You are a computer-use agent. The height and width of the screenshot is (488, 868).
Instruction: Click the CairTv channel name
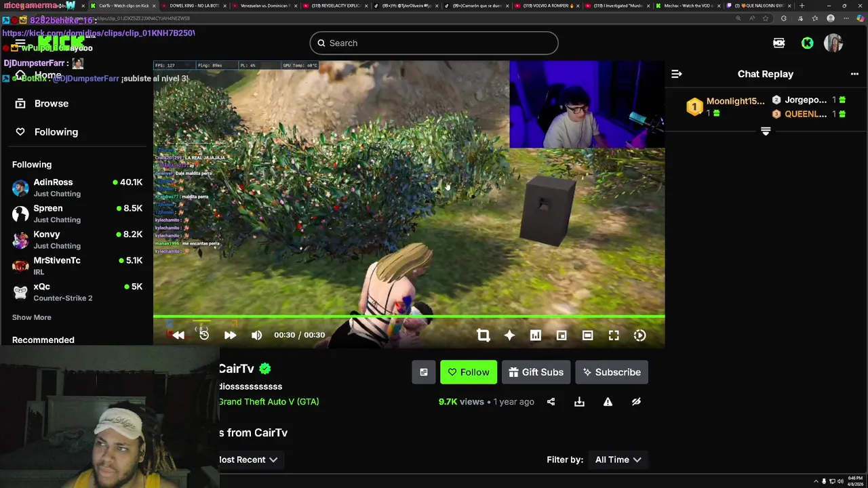tap(236, 369)
